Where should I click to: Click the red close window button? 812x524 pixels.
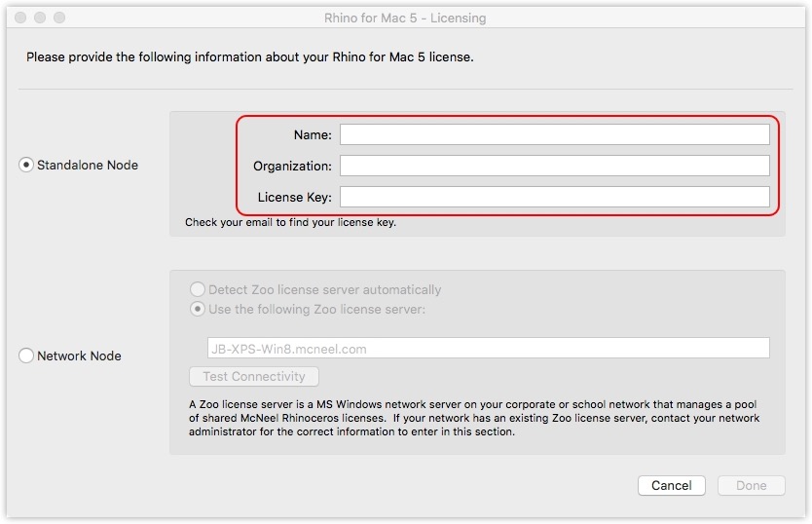point(20,18)
